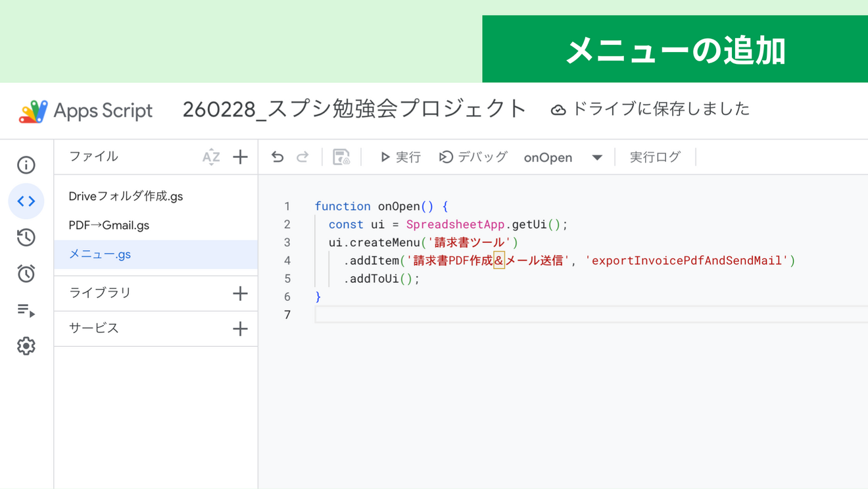
Task: Open the Executions list icon
Action: click(26, 310)
